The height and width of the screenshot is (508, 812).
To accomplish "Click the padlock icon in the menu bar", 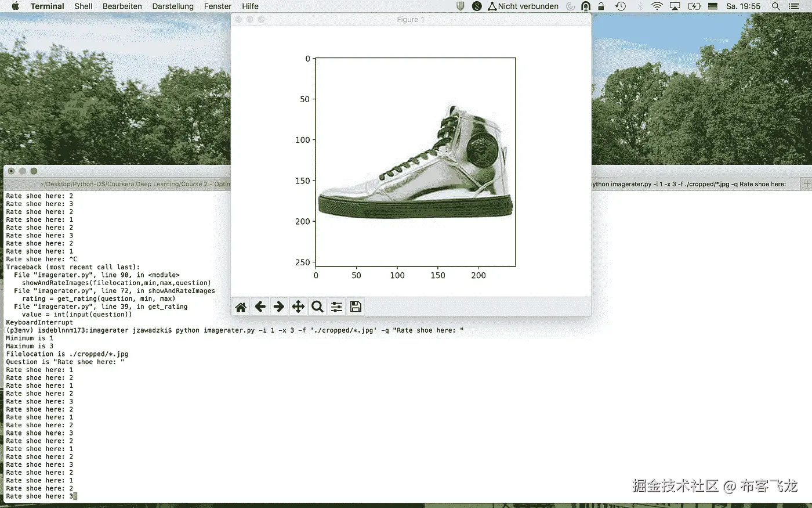I will tap(601, 6).
